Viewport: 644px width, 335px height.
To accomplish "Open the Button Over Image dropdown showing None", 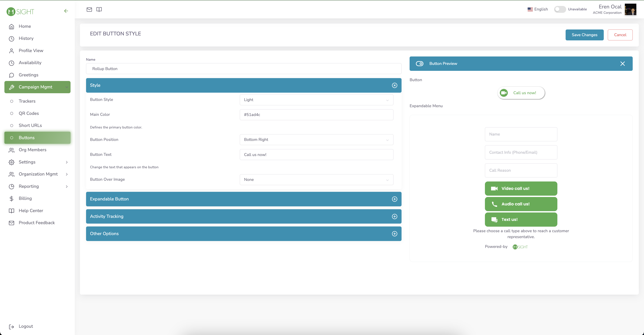I will [x=316, y=180].
